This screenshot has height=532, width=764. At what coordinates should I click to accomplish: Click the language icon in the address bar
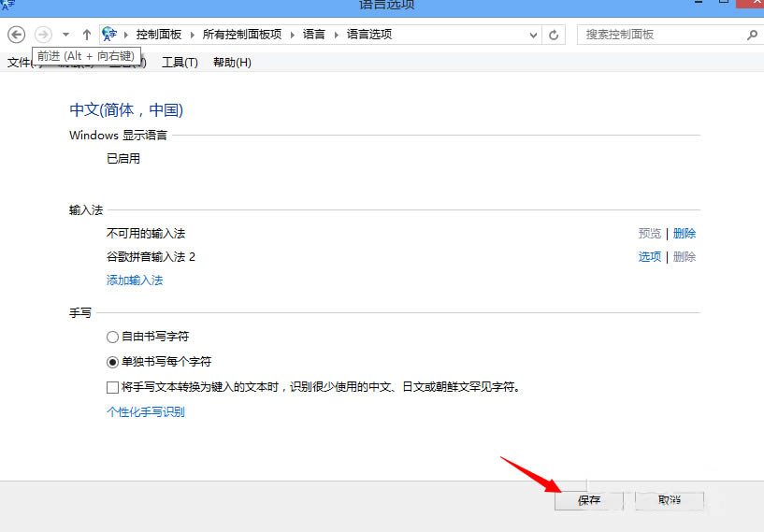point(109,34)
